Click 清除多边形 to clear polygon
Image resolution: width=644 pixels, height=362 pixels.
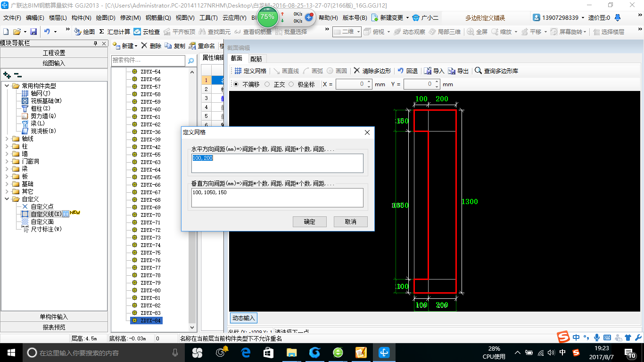372,71
